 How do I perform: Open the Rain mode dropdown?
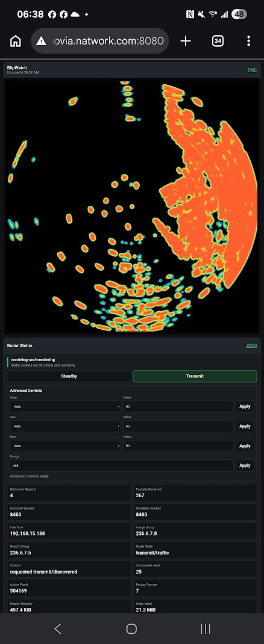tap(66, 445)
